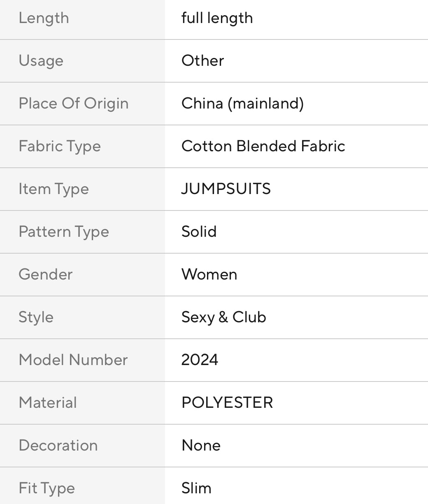Tap the "Solid" pattern value
428x504 pixels.
pos(199,232)
